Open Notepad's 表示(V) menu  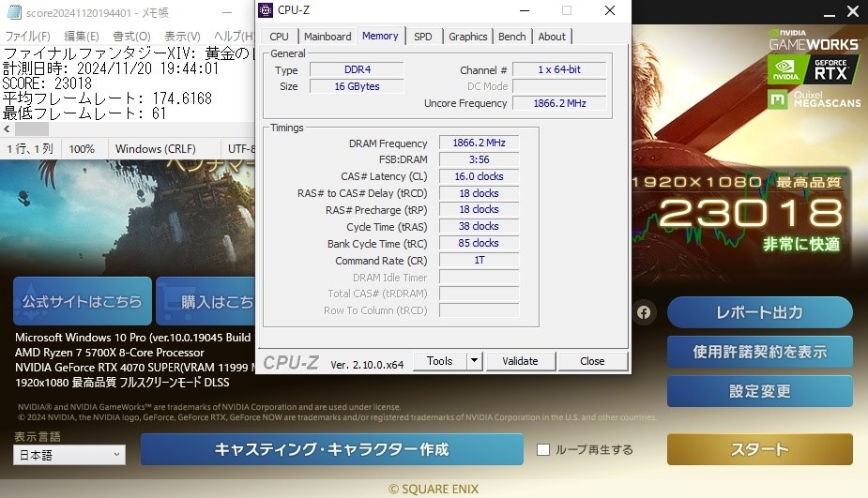(x=182, y=36)
